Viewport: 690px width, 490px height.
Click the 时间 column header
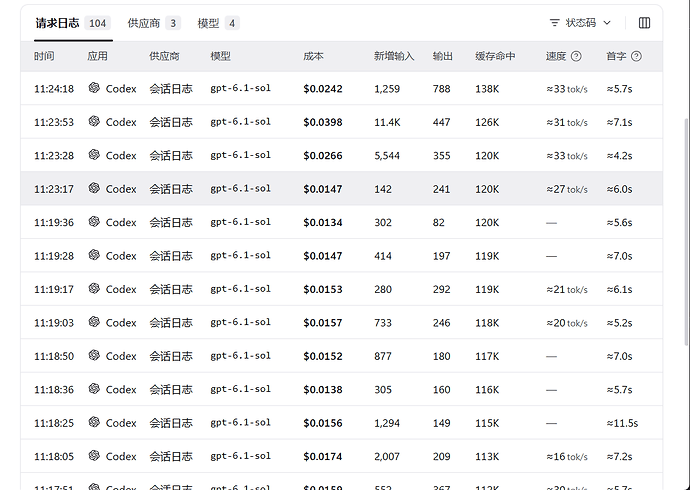coord(44,56)
